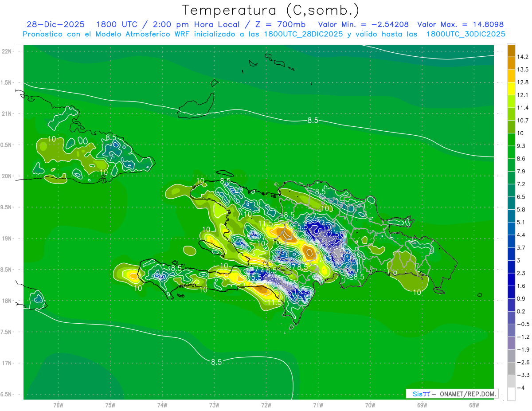Click the '8.5' contour label north of Hispaniola
This screenshot has height=411, width=532.
[x=313, y=120]
